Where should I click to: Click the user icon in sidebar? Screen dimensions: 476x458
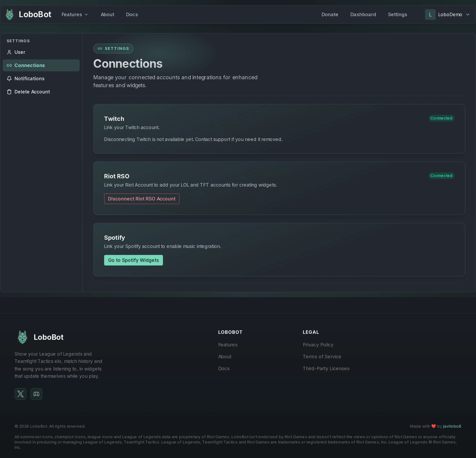(9, 52)
